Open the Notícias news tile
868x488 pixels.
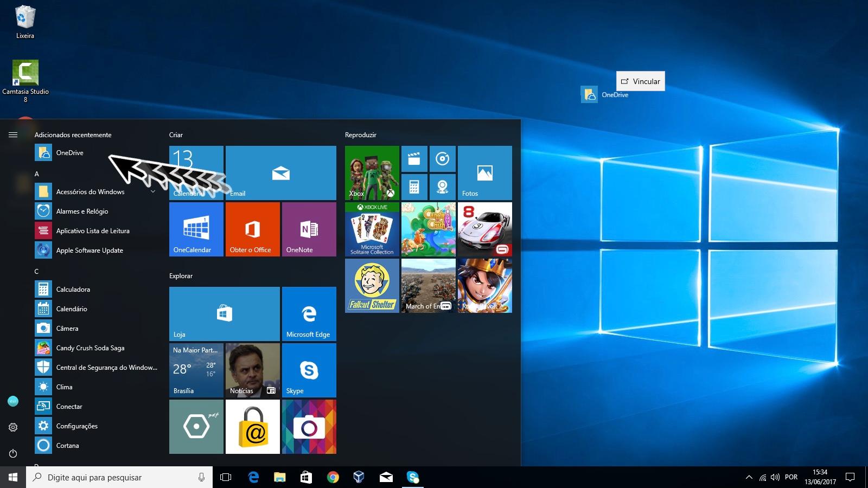(253, 370)
